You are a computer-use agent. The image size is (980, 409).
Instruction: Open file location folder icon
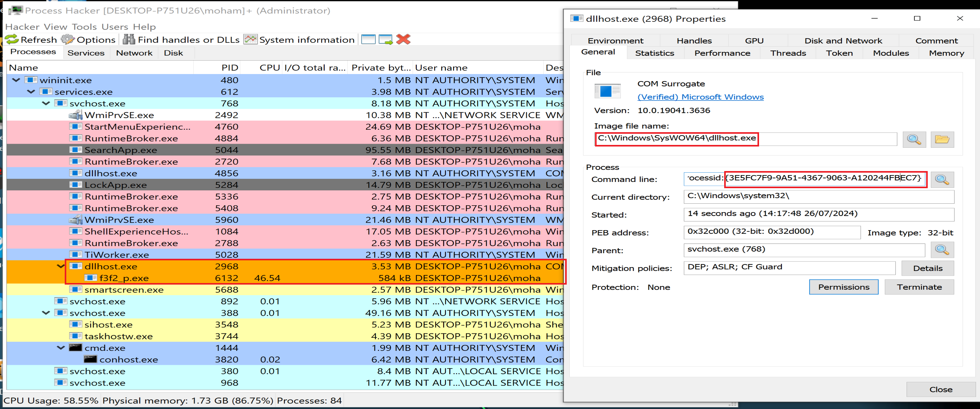(942, 140)
